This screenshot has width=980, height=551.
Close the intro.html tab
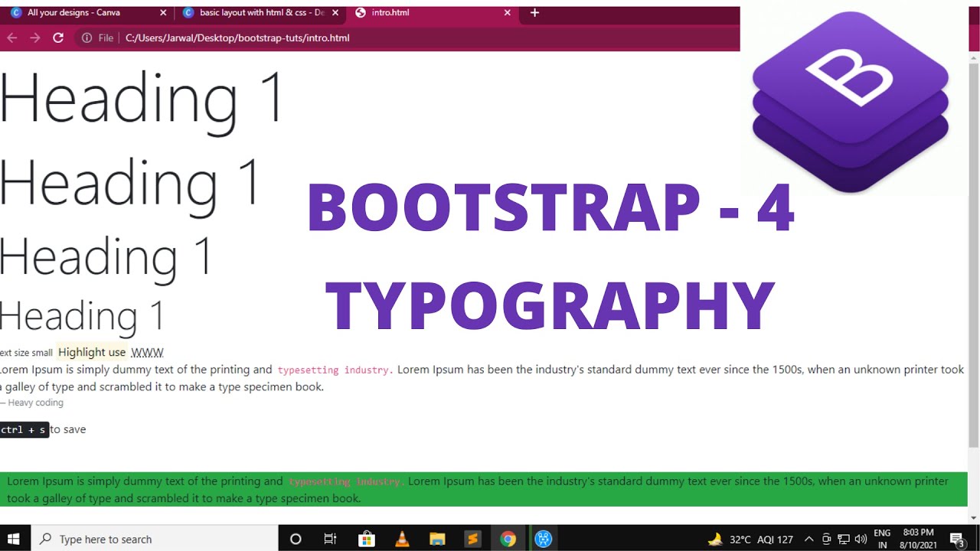[x=507, y=13]
